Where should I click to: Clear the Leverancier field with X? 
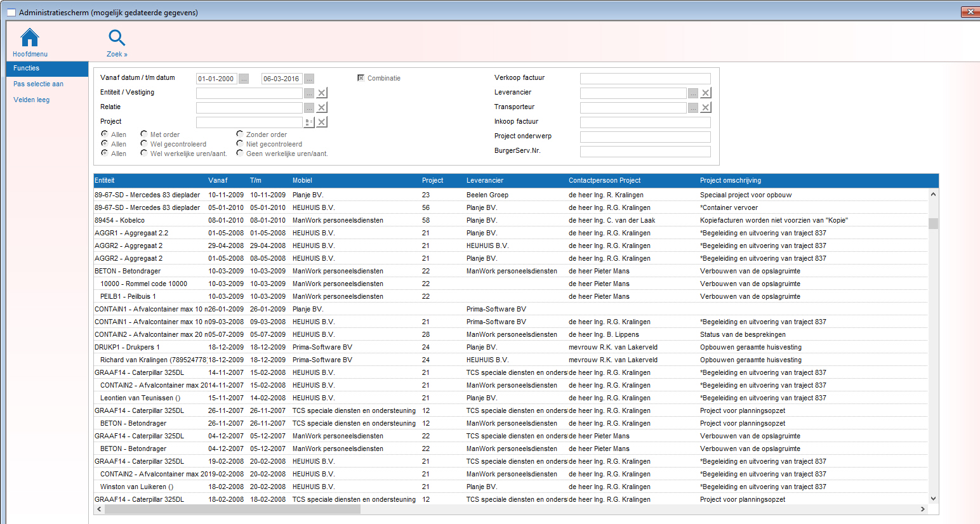(705, 93)
